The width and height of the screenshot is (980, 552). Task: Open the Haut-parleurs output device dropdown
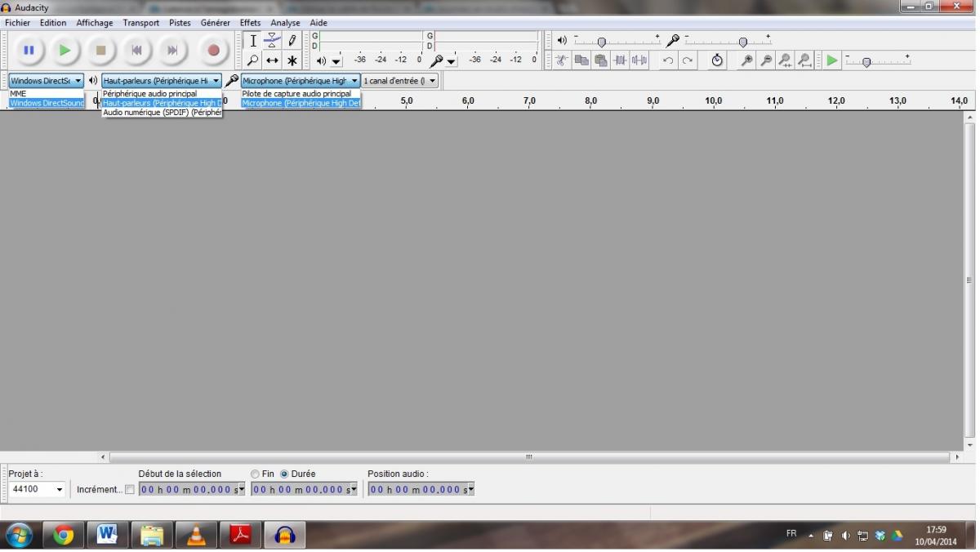tap(162, 81)
